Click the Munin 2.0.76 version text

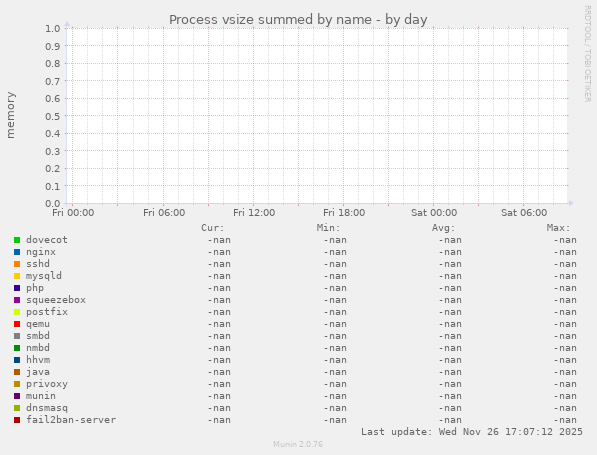point(298,444)
